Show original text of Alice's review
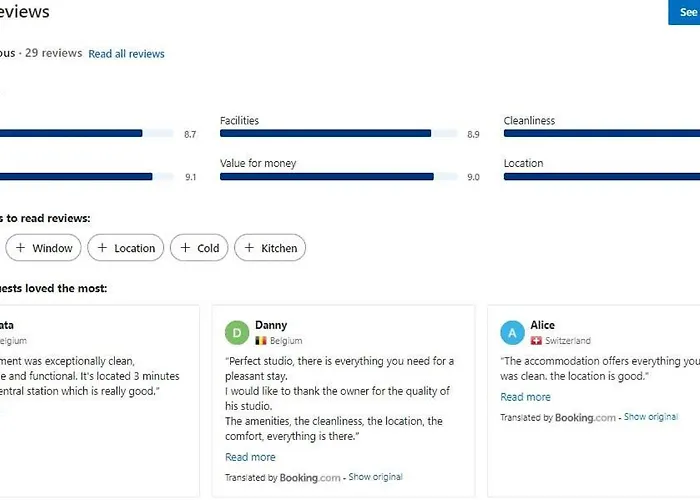The height and width of the screenshot is (500, 700). click(650, 417)
